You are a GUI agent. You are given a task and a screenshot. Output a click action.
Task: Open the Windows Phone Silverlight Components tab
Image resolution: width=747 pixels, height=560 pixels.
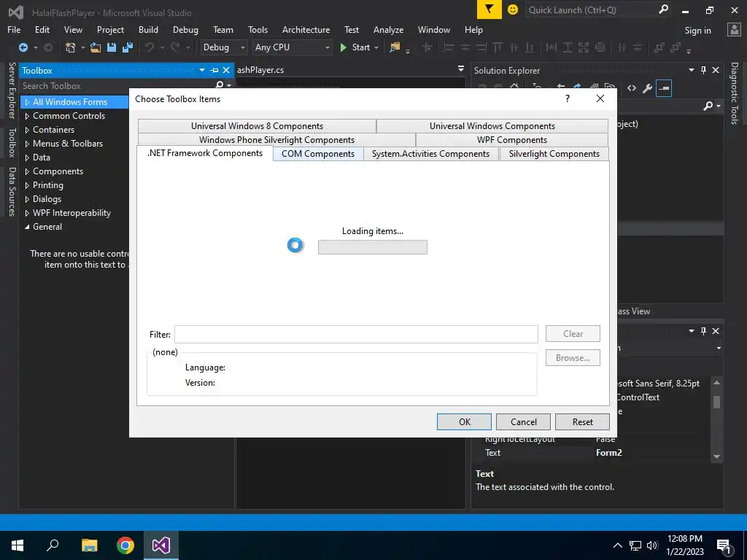pyautogui.click(x=276, y=140)
